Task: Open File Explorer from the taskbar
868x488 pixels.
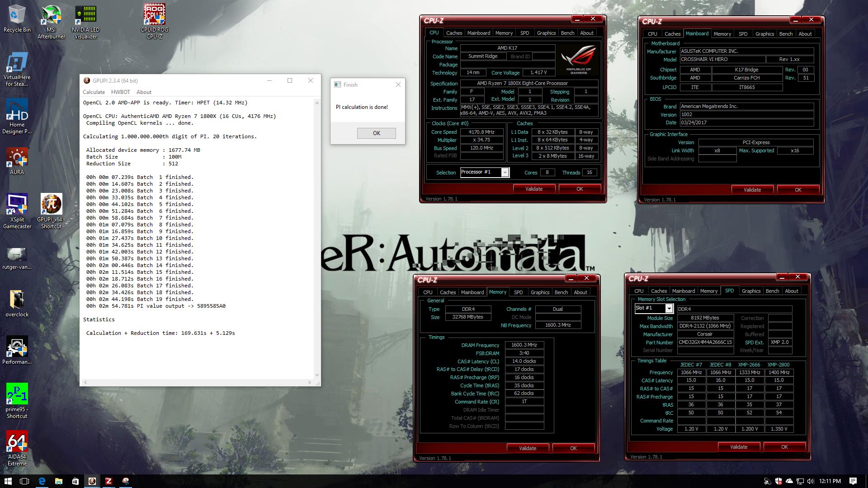Action: [x=58, y=481]
